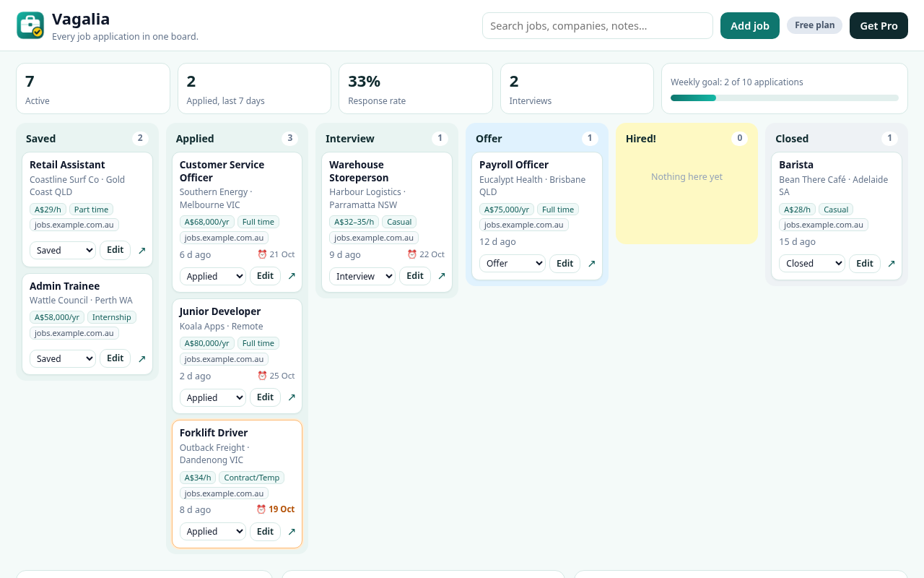Edit the Customer Service Officer job
The height and width of the screenshot is (578, 924).
pyautogui.click(x=265, y=276)
